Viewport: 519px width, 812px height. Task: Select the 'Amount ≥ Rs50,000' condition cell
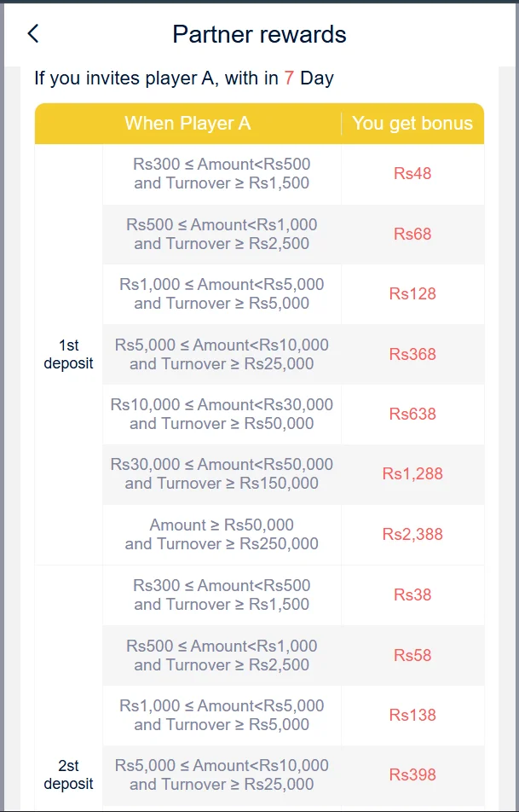[222, 535]
